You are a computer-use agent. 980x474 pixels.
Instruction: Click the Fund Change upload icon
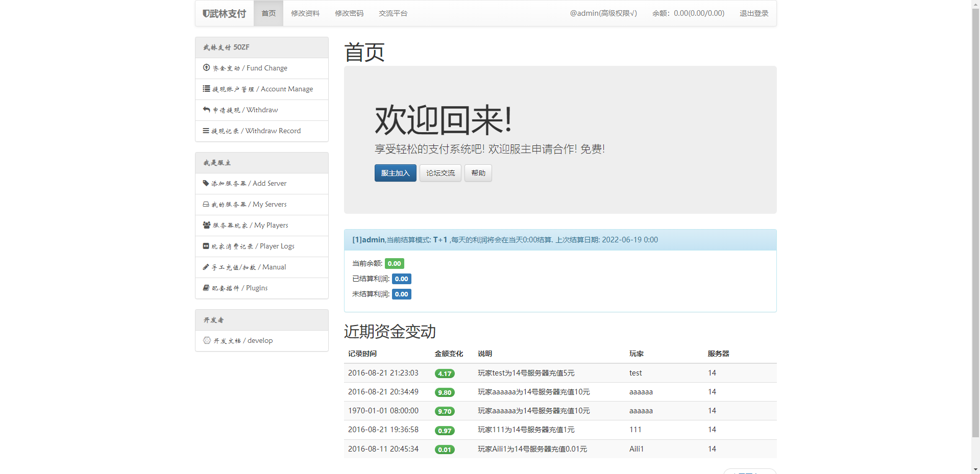206,67
